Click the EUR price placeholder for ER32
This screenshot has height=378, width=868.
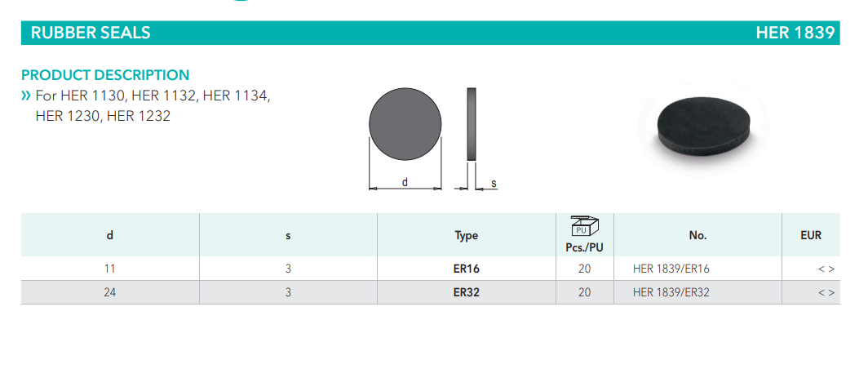tap(826, 292)
